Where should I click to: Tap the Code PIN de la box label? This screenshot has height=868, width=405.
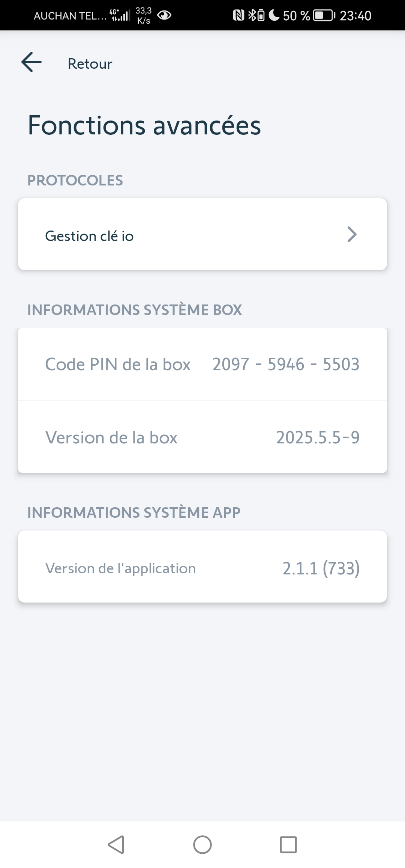[118, 364]
